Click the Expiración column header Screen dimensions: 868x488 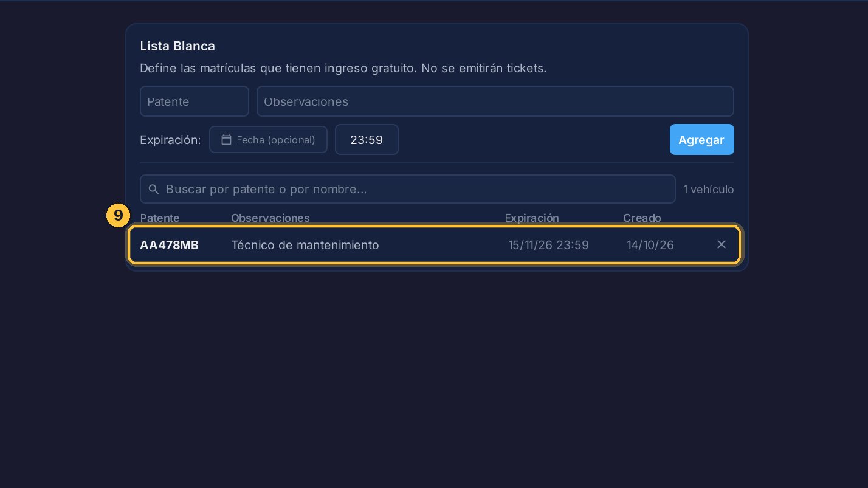tap(532, 218)
